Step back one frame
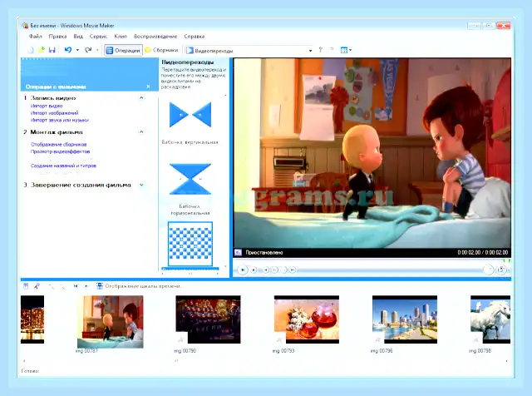Viewport: 532px width, 396px height. (275, 270)
